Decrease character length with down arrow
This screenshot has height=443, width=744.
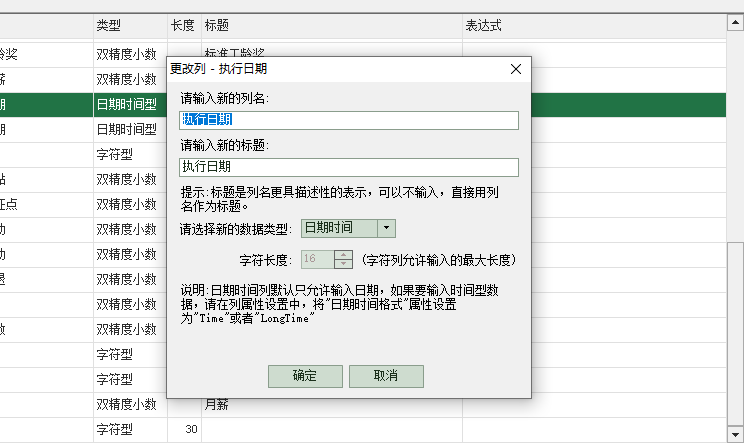click(x=344, y=264)
